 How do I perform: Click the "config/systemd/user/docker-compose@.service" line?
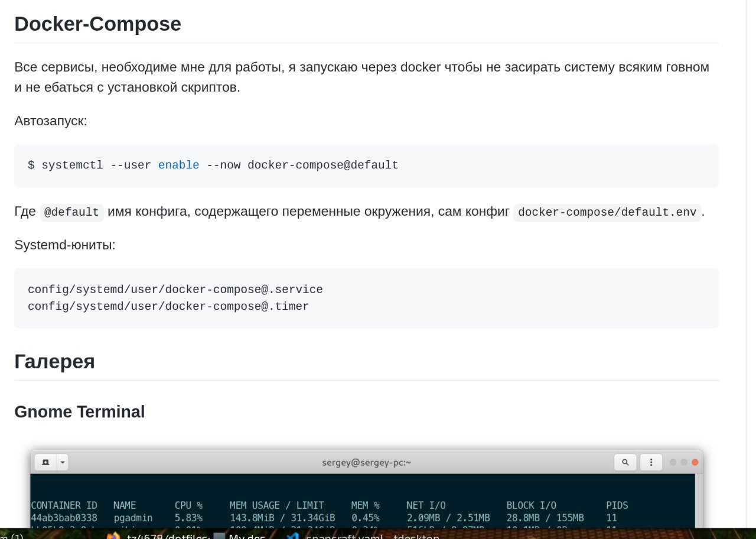[x=175, y=290]
